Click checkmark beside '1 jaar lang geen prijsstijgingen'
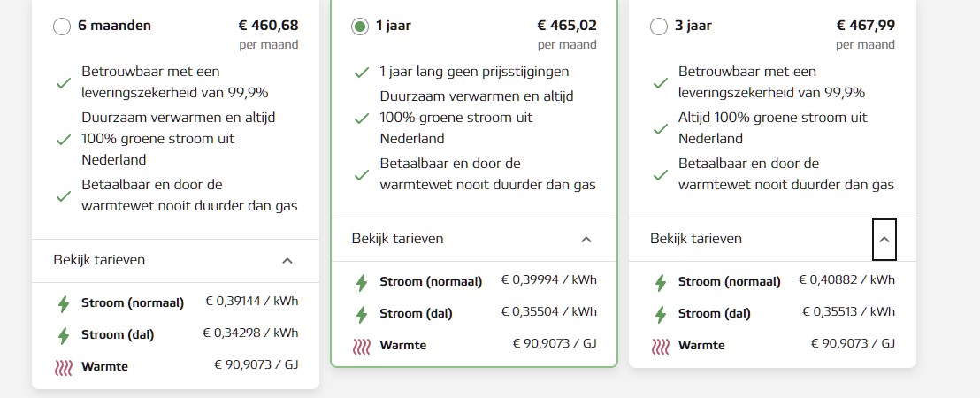The image size is (980, 398). (361, 73)
